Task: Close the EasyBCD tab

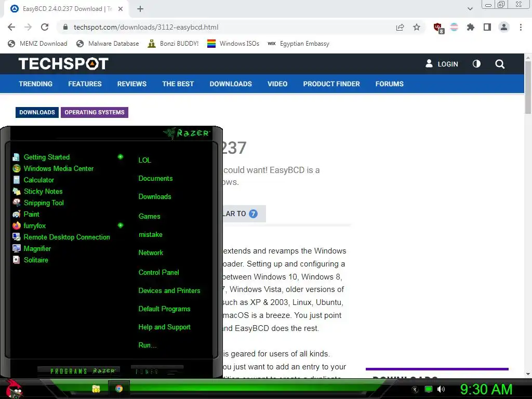Action: pos(121,9)
